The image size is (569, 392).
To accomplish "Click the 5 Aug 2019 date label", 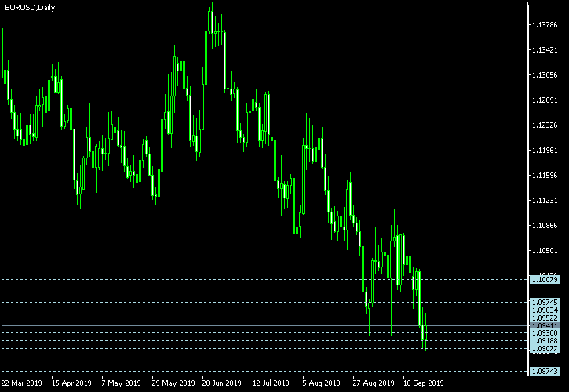I will [x=322, y=383].
